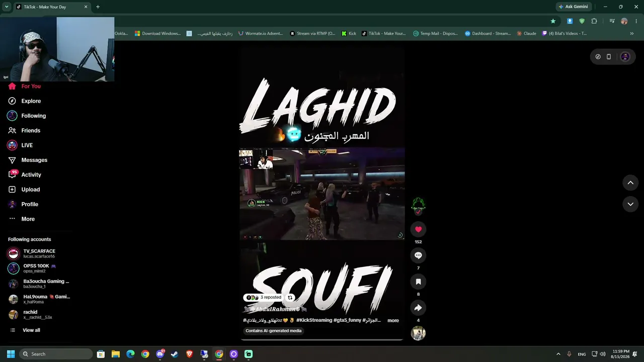Viewport: 644px width, 362px height.
Task: Like the video with the heart icon
Action: tap(418, 229)
